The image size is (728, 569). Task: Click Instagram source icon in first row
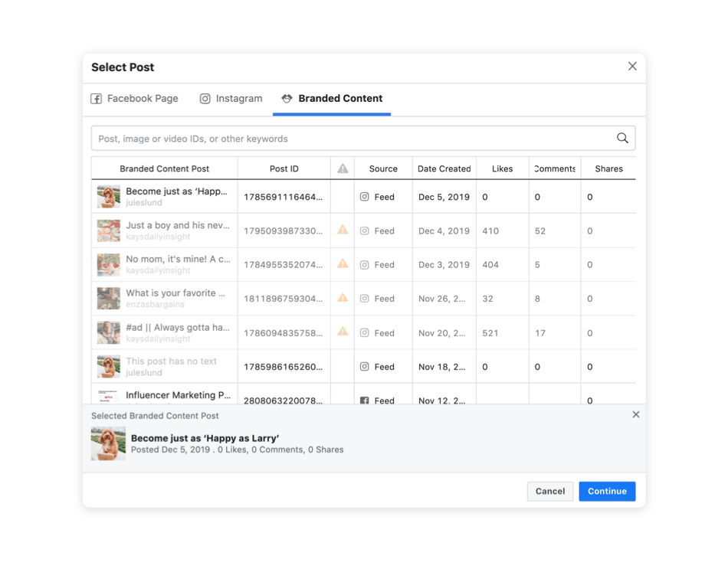pyautogui.click(x=365, y=197)
